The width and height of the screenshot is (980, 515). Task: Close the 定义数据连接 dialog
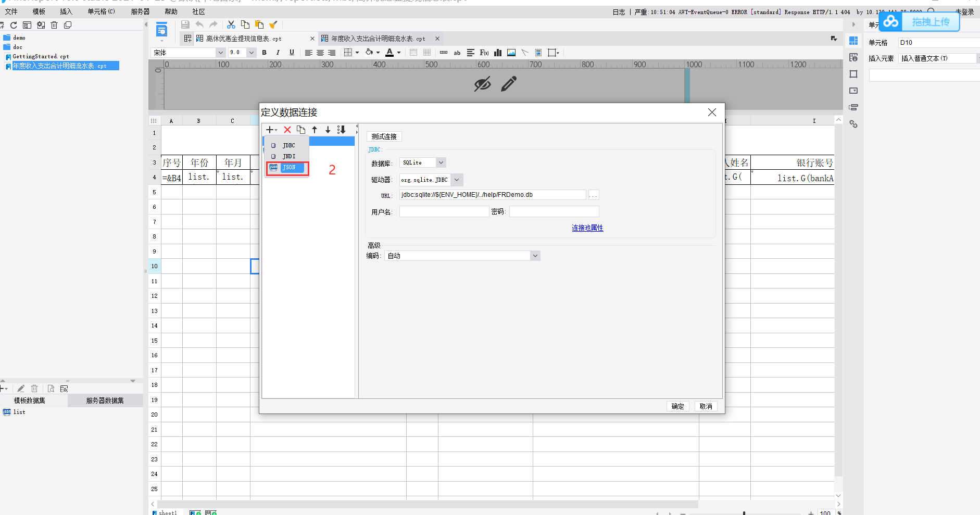(x=712, y=112)
